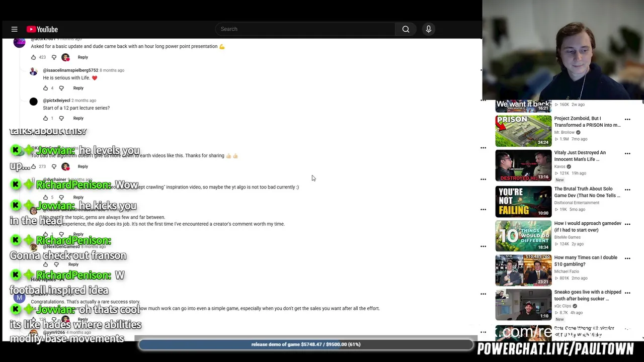The height and width of the screenshot is (362, 644).
Task: Open more actions for Project Zomboid video
Action: coord(627,119)
